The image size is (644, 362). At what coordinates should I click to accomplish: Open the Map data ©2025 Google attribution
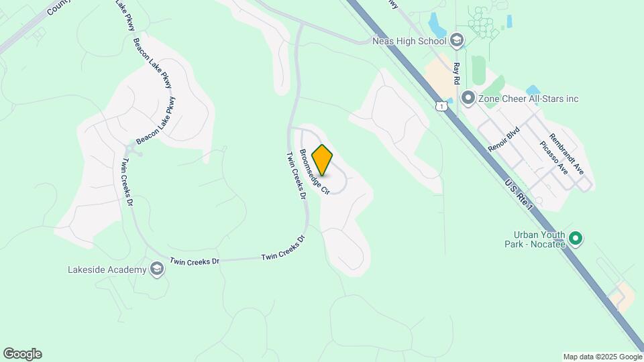pyautogui.click(x=602, y=357)
